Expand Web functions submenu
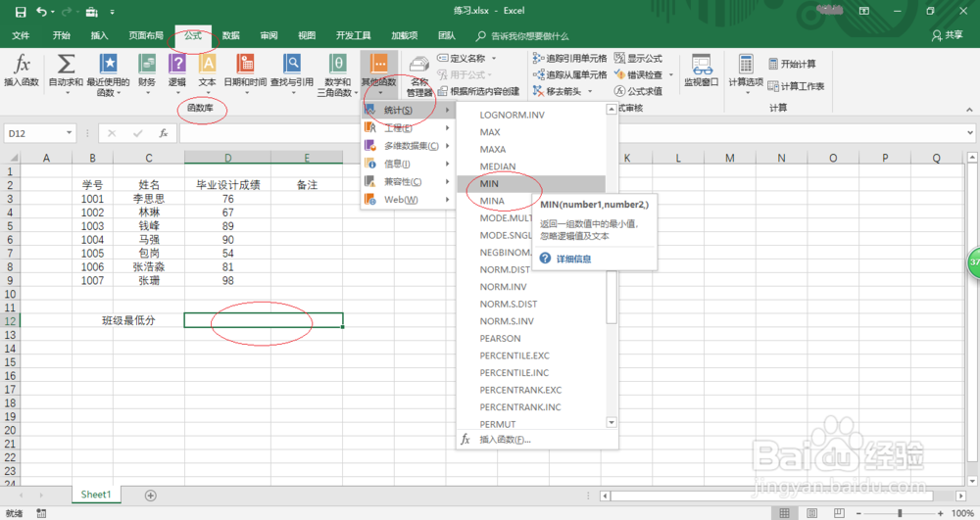The height and width of the screenshot is (520, 980). [x=408, y=200]
